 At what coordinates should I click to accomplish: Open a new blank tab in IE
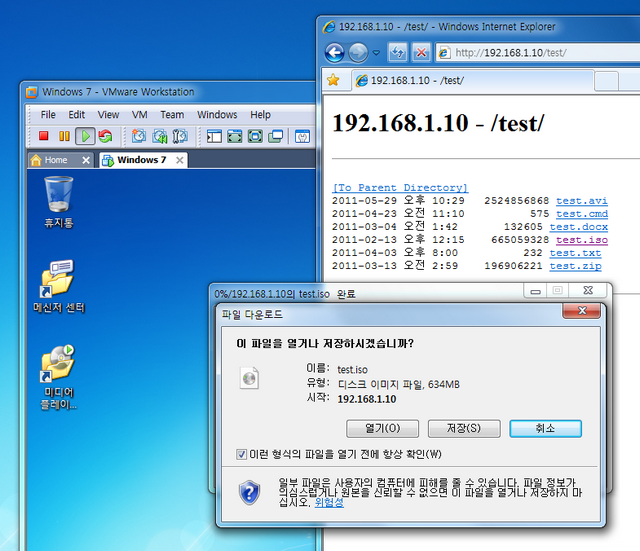pos(606,81)
